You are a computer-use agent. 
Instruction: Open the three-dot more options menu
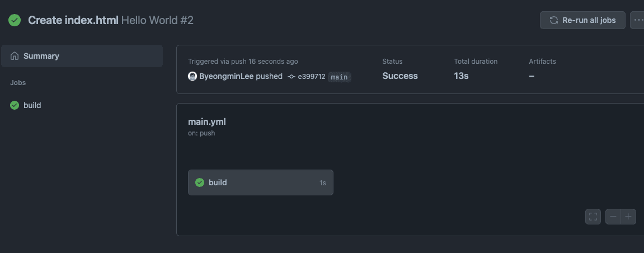(637, 20)
